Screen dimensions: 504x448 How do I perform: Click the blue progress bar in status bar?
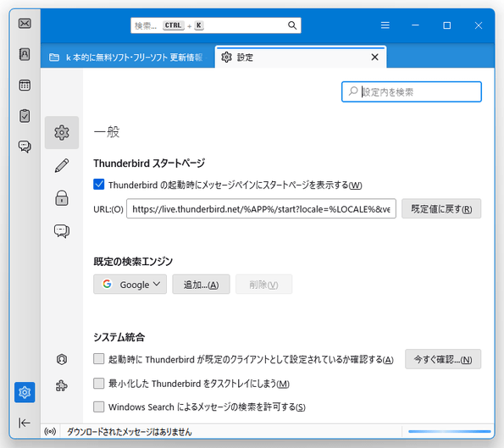449,431
